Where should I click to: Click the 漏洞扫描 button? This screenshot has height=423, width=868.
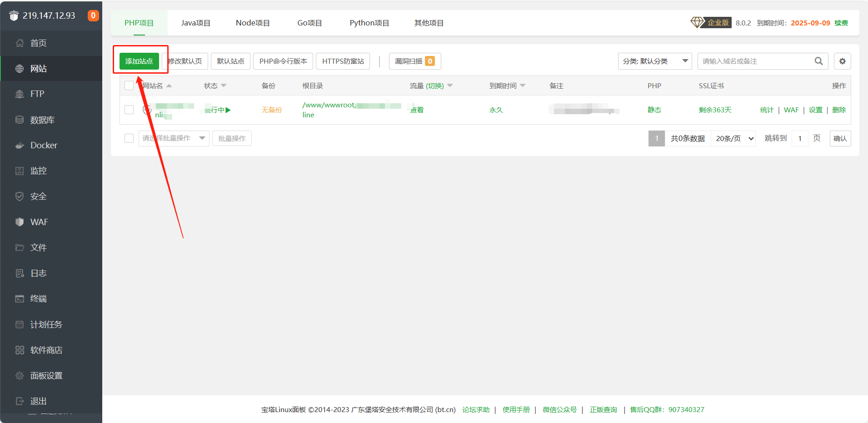[415, 61]
